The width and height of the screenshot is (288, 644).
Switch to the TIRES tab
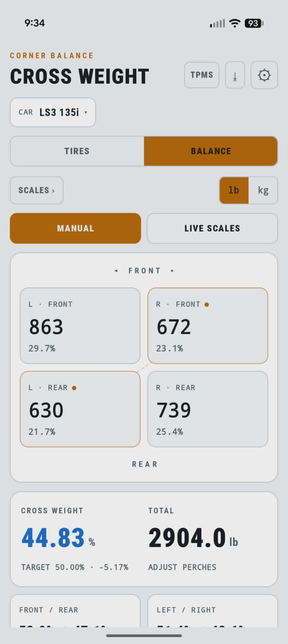77,151
